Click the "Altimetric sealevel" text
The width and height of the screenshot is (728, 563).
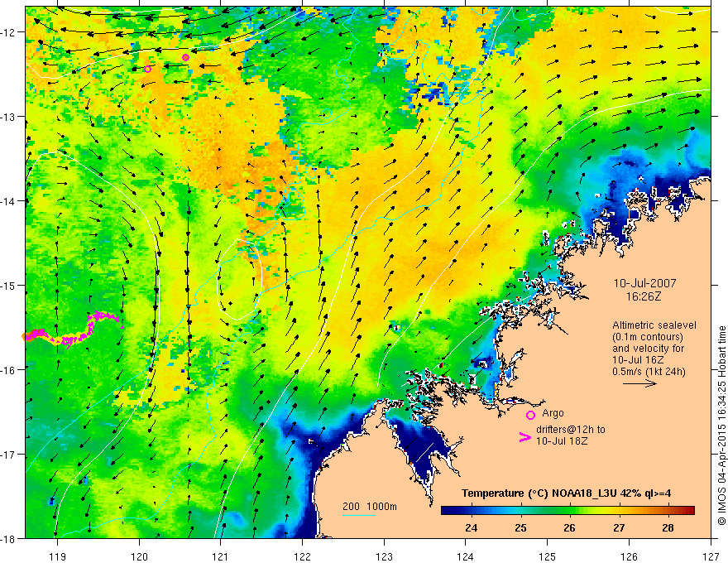[654, 325]
